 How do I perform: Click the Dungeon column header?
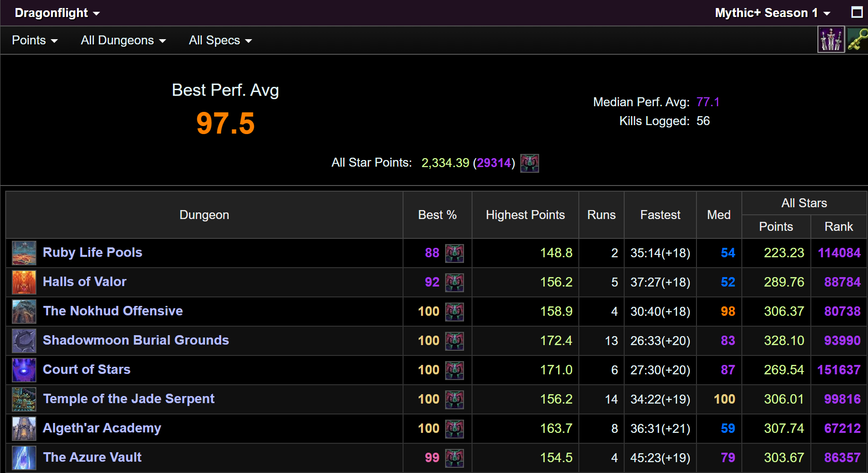pyautogui.click(x=204, y=215)
